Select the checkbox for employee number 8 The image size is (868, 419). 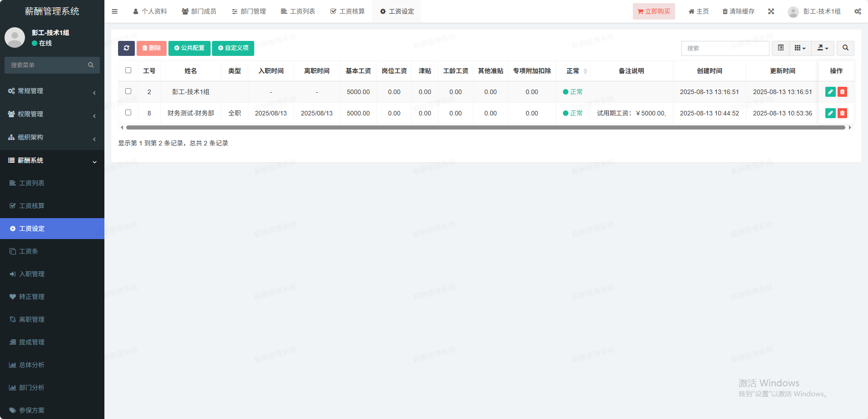[128, 113]
